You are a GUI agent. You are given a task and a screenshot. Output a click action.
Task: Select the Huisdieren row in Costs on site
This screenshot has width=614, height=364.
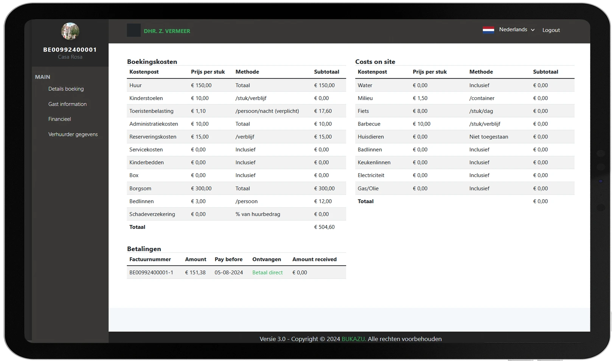pyautogui.click(x=464, y=137)
